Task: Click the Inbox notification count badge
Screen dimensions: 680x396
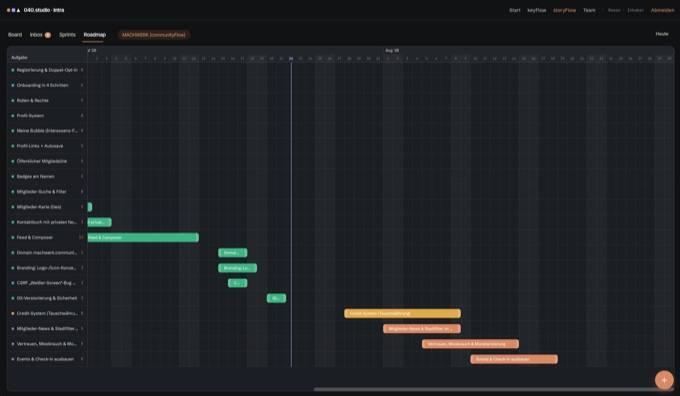Action: coord(48,35)
